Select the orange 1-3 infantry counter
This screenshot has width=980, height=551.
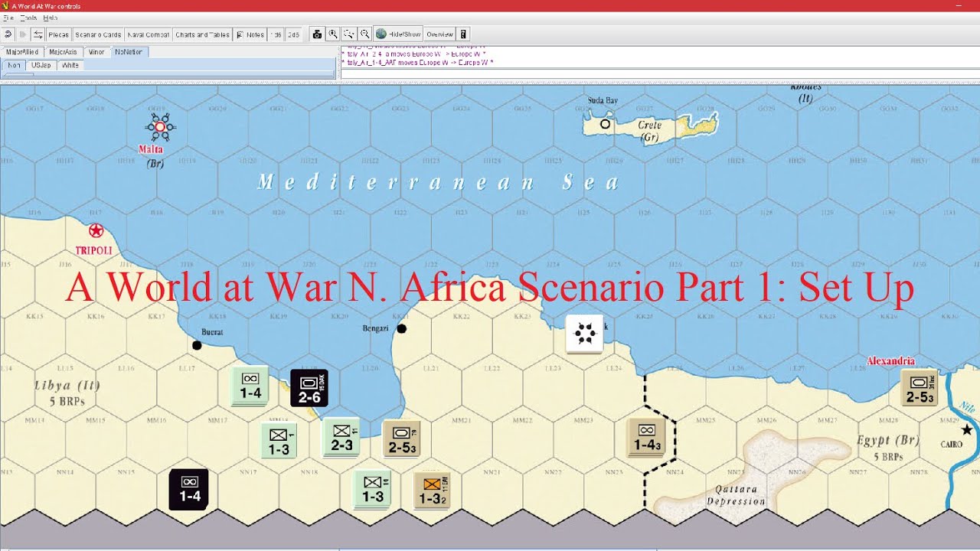coord(433,491)
